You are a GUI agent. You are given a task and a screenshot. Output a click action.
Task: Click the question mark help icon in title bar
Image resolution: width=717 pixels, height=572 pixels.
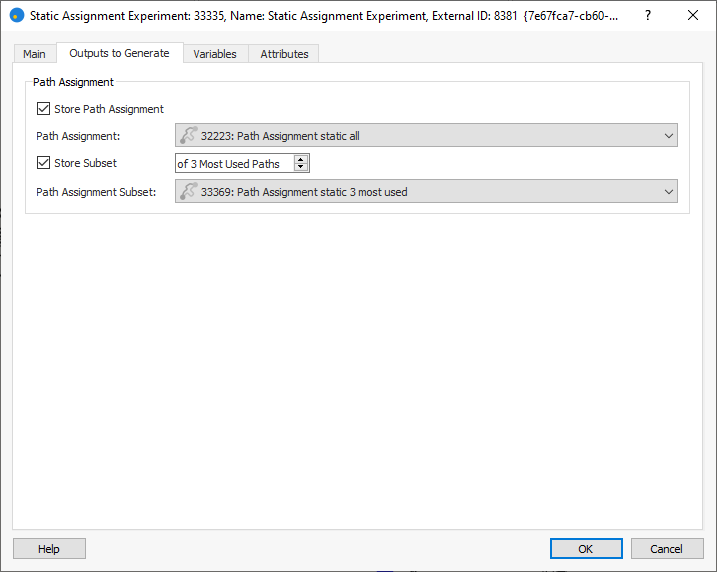[647, 16]
